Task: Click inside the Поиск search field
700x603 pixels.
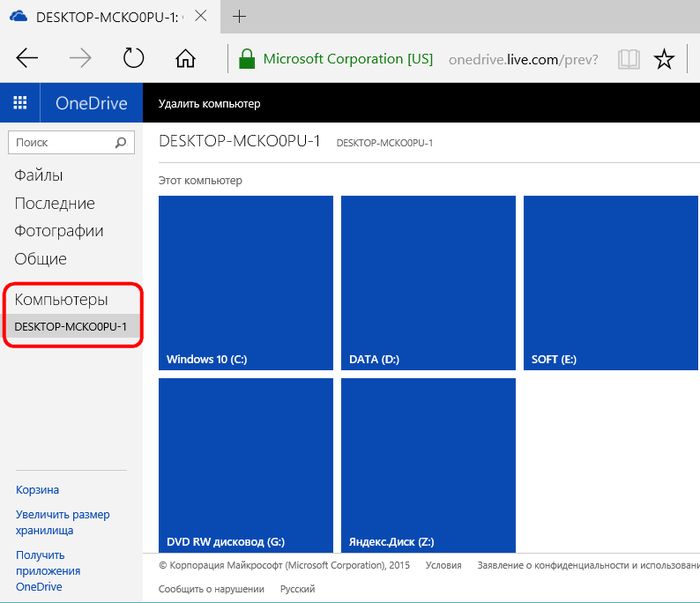Action: [60, 143]
